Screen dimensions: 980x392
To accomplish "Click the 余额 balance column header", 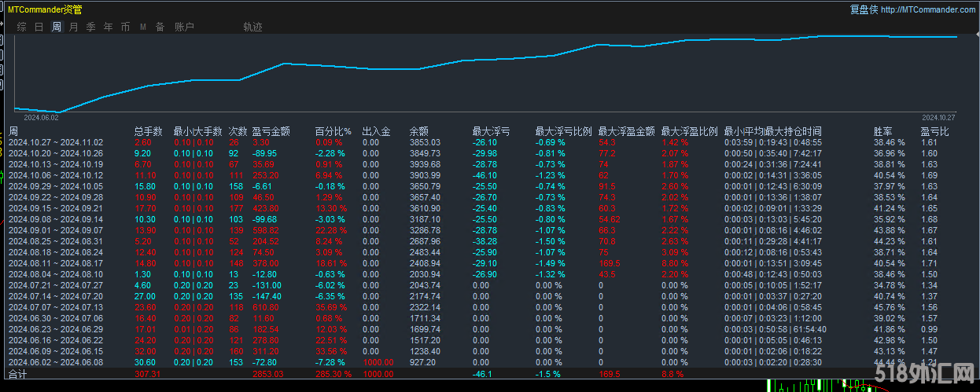I will [x=419, y=131].
